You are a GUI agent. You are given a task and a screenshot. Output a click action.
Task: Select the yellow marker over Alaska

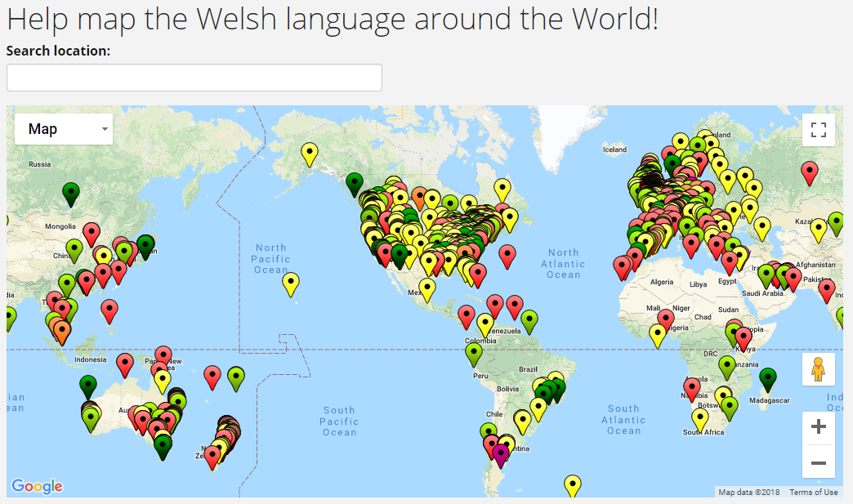tap(309, 151)
